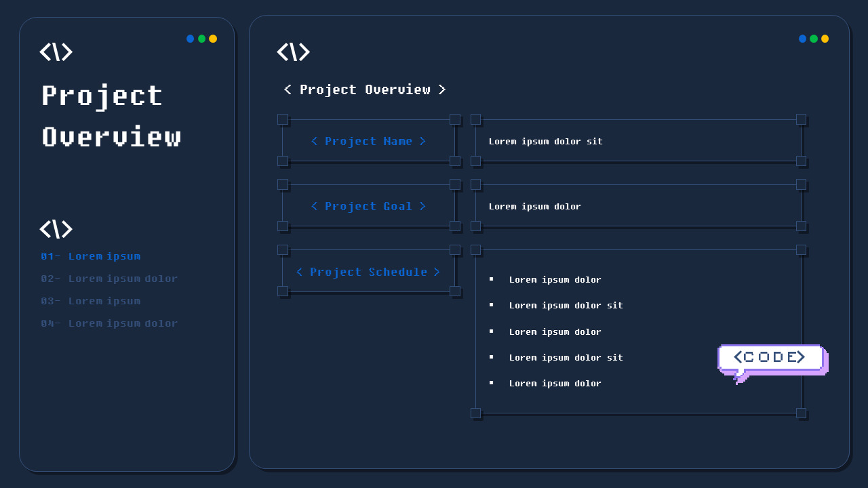Select the bullet next to 'Lorem ipsum dolor sit'
Screen dimensions: 868x488
(491, 305)
